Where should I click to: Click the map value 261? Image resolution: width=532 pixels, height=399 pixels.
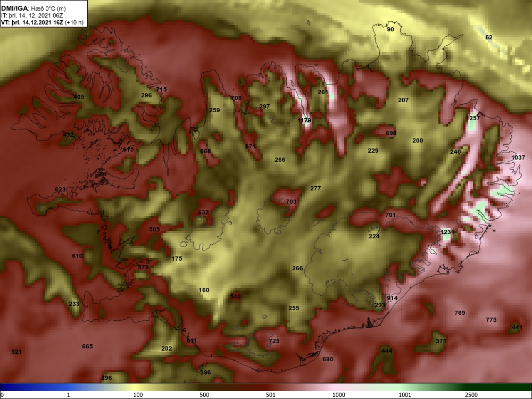pos(323,92)
